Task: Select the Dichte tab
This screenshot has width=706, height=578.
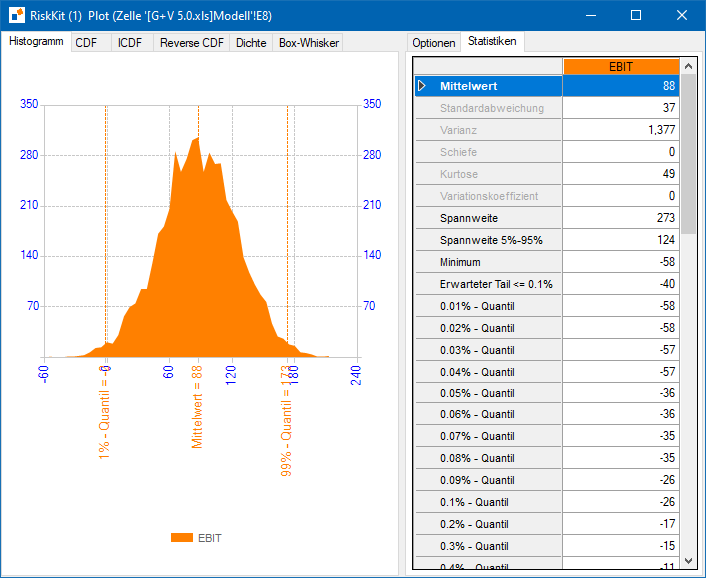Action: coord(251,43)
